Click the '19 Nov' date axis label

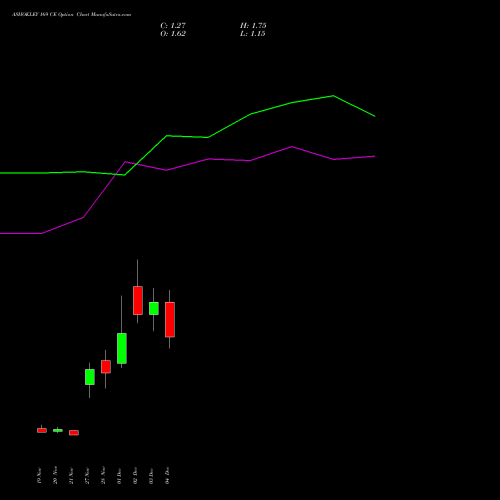point(39,476)
